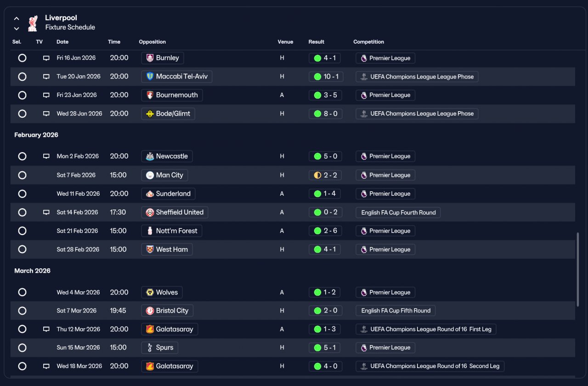Click the Wolves club badge icon
Viewport: 588px width, 386px height.
150,292
